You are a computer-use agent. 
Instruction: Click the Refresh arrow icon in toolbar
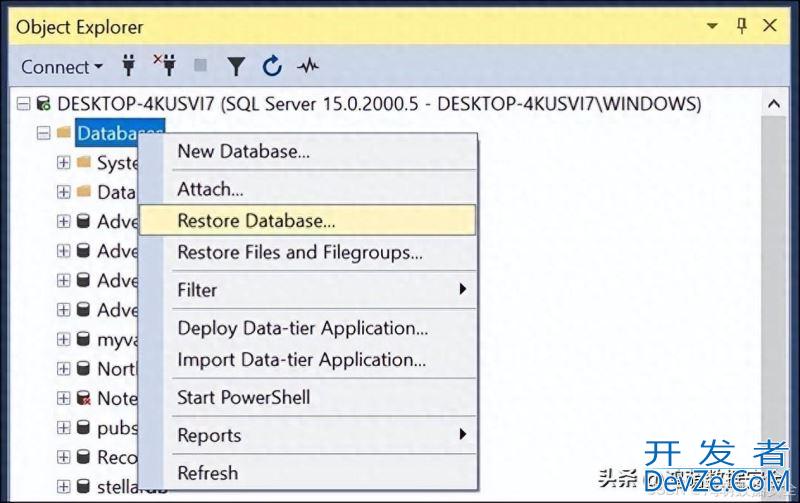272,67
